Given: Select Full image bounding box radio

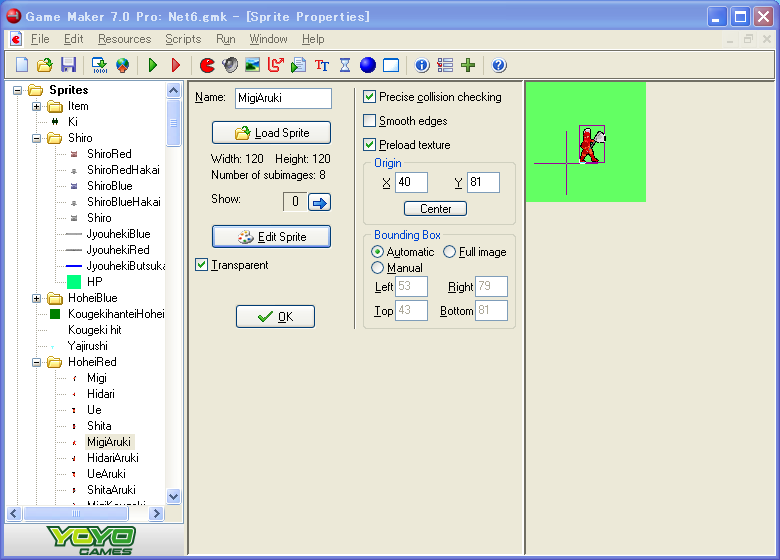Looking at the screenshot, I should point(449,252).
